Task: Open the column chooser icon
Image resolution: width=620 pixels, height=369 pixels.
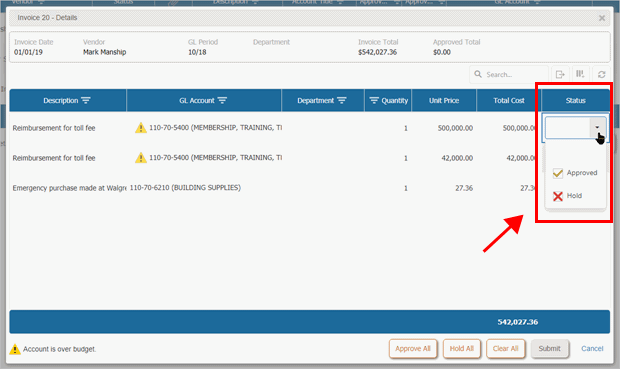Action: click(580, 74)
